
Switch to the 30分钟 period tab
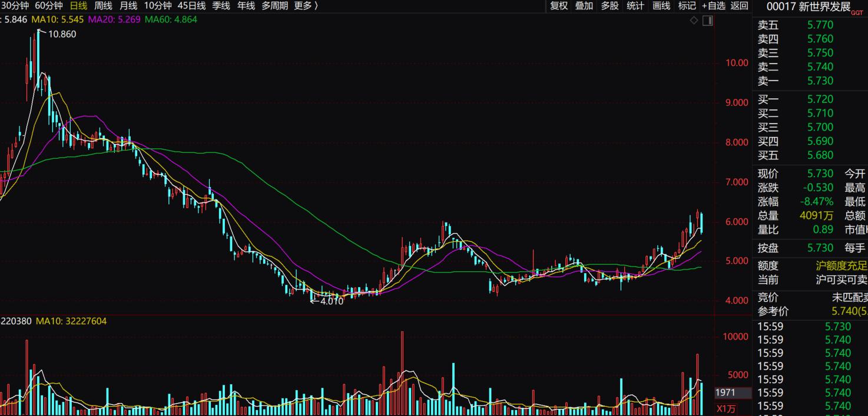(14, 6)
